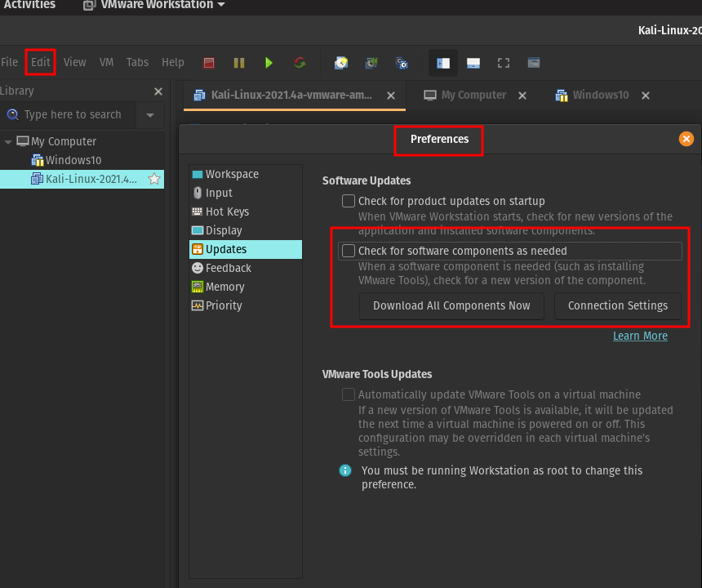Image resolution: width=702 pixels, height=588 pixels.
Task: Open the Edit menu
Action: tap(40, 62)
